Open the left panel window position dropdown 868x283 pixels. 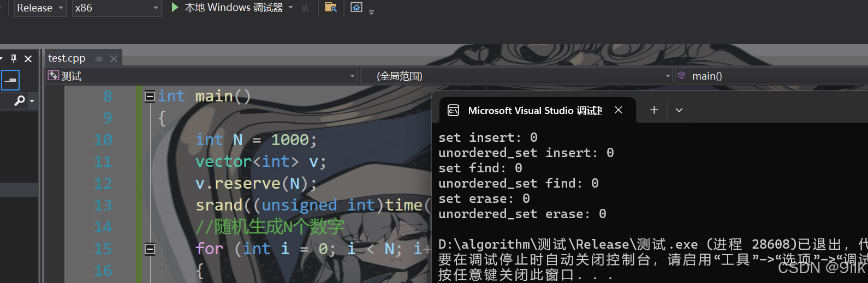2,58
